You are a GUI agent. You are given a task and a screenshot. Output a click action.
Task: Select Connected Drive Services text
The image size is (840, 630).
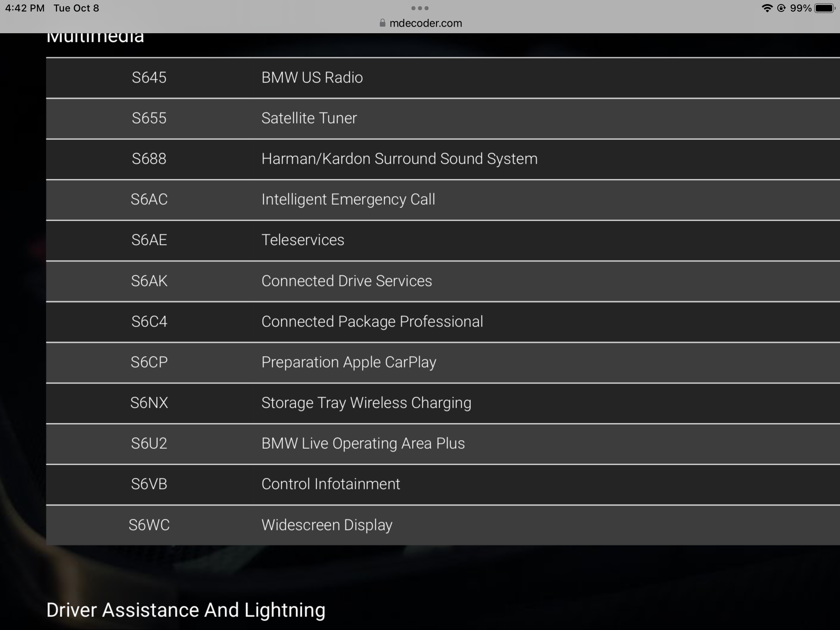tap(347, 281)
